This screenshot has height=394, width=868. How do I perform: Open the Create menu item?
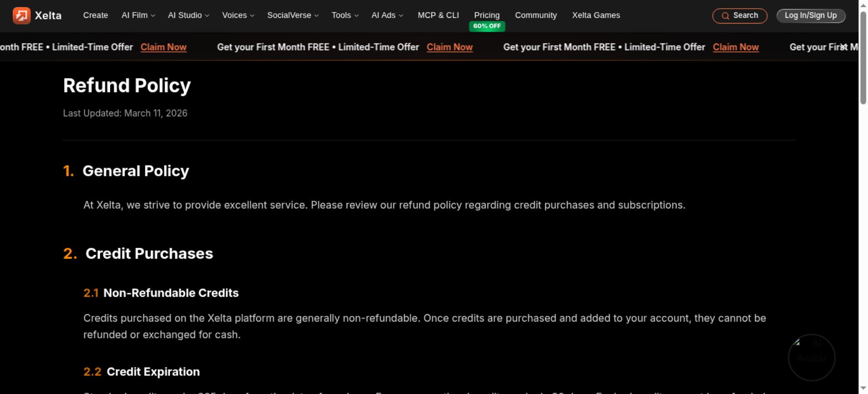(95, 15)
